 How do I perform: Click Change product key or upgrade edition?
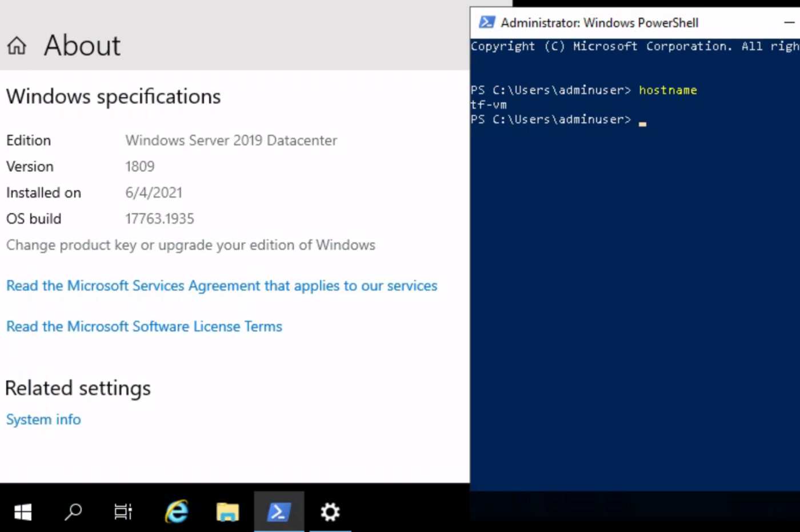[x=191, y=245]
